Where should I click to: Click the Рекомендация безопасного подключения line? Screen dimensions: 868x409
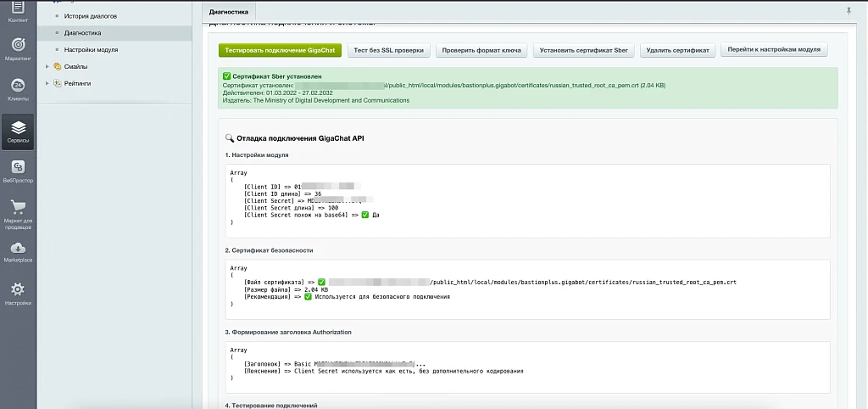point(347,297)
